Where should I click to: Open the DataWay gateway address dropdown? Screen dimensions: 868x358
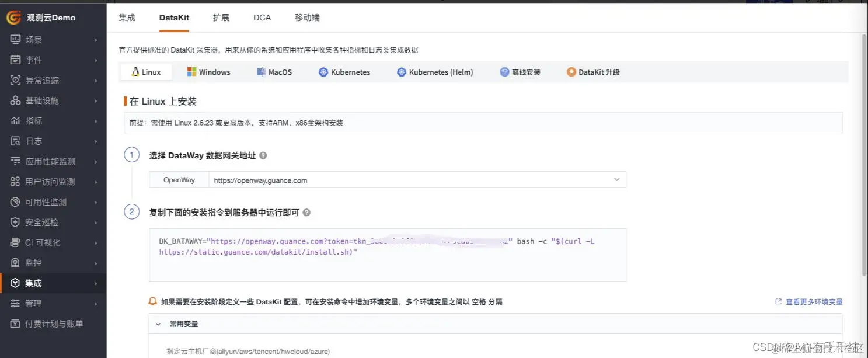click(x=616, y=179)
